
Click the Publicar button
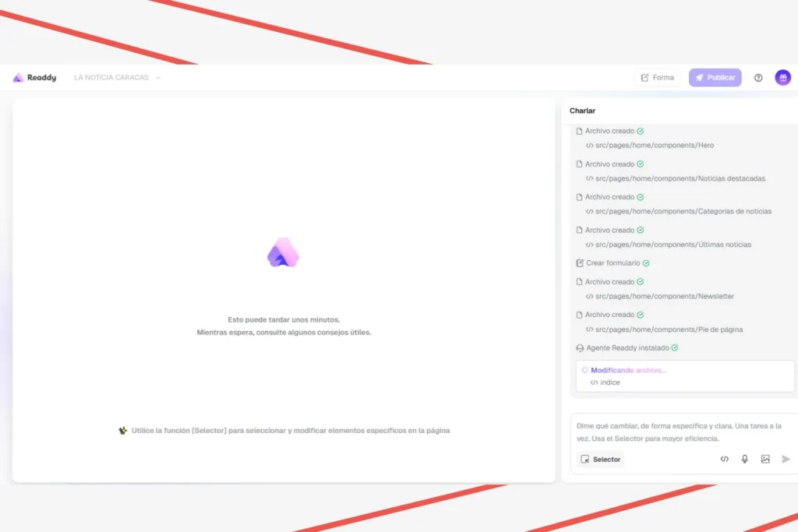(x=715, y=78)
